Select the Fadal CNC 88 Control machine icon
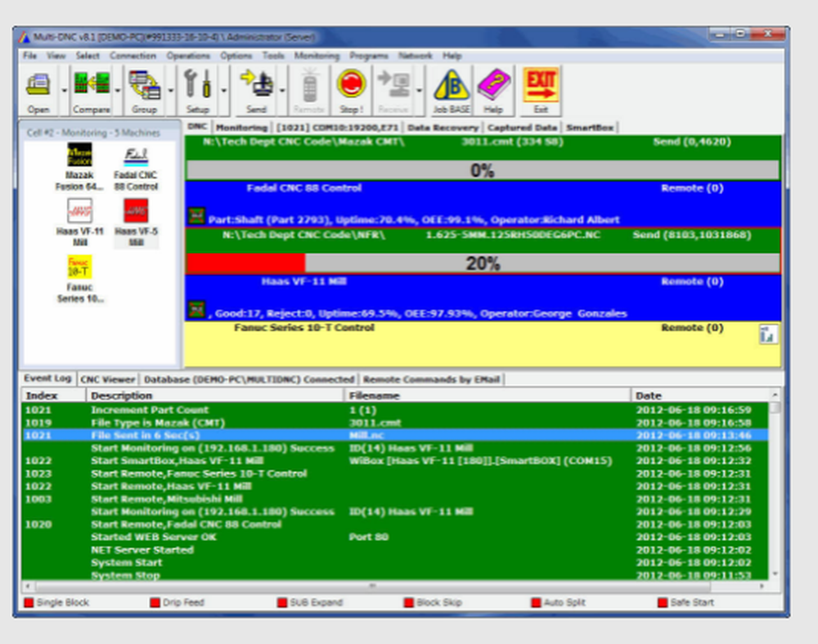Screen dimensions: 818x644 136,155
